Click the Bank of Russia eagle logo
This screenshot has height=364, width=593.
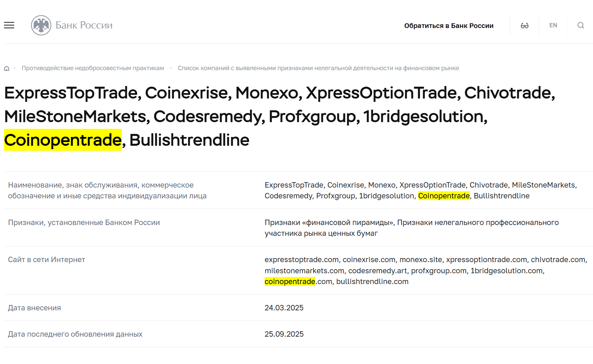tap(41, 25)
